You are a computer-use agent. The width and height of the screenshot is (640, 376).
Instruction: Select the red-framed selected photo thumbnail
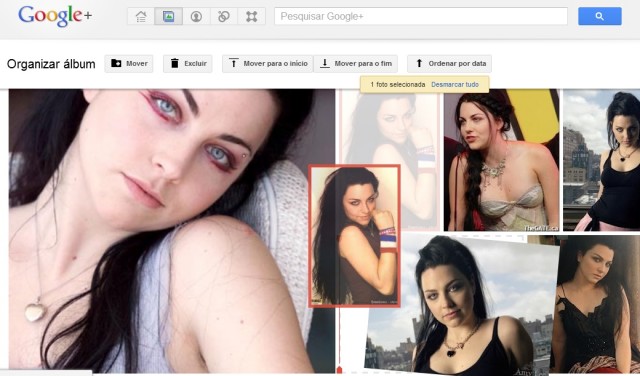click(x=354, y=236)
